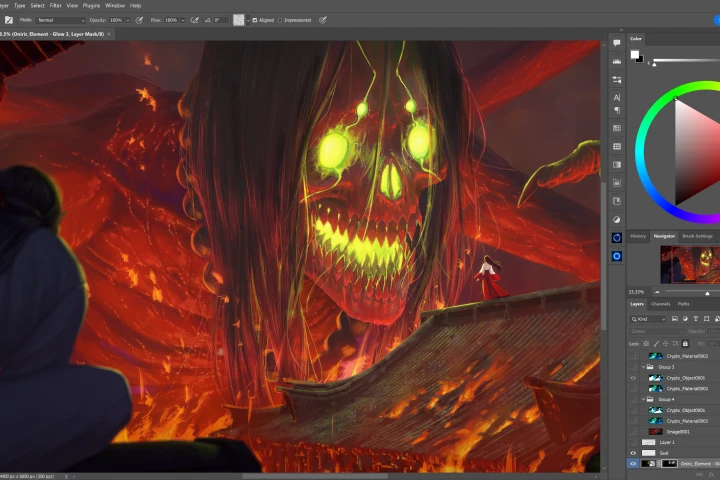Collapse the Group 3 folder

643,367
